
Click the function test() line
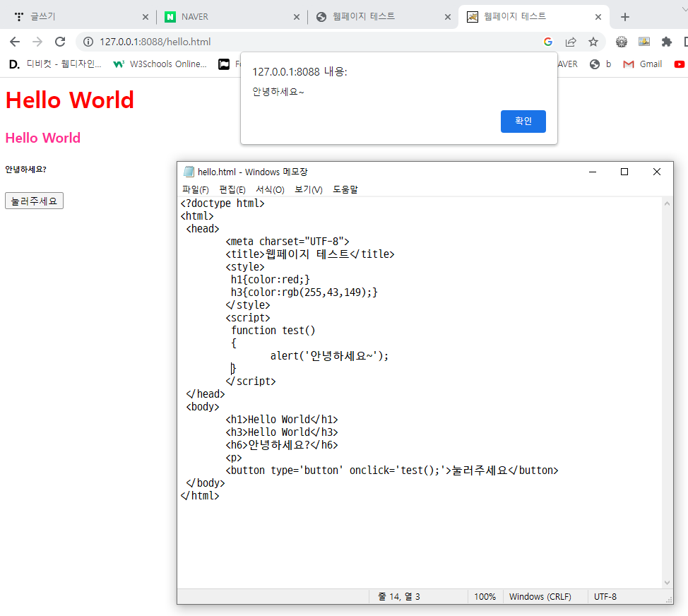273,331
